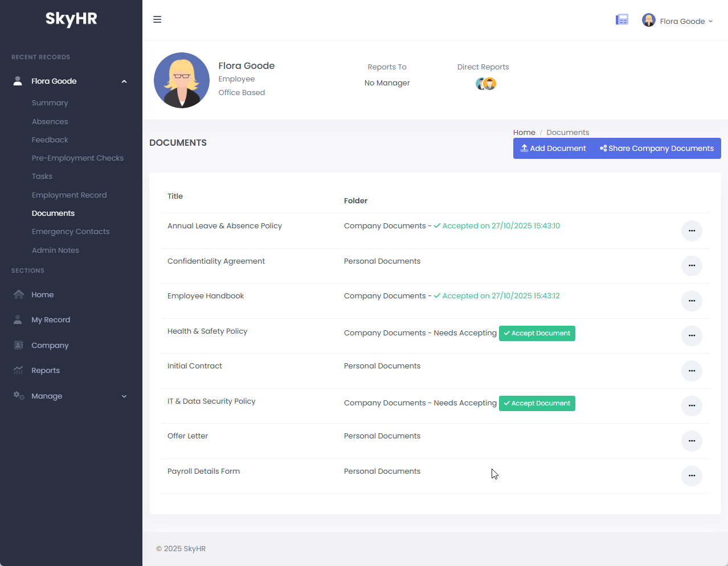
Task: Accept the IT & Data Security Policy
Action: click(537, 403)
